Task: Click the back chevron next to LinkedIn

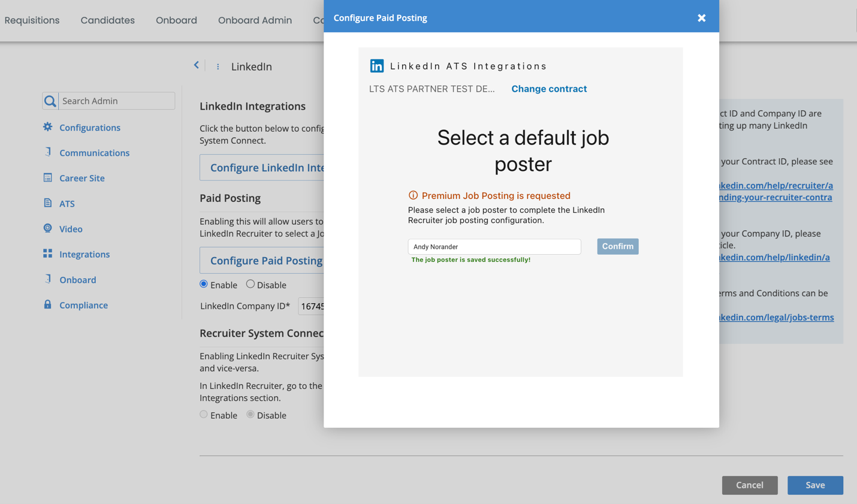Action: tap(196, 65)
